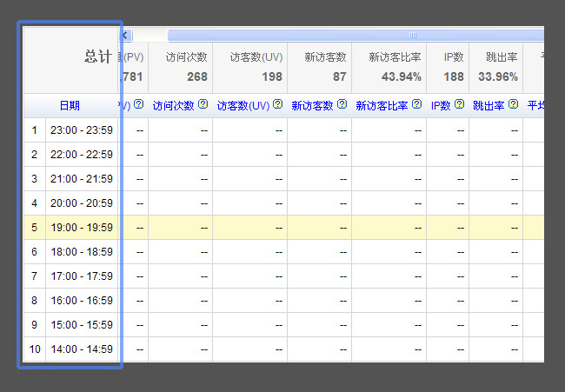Click the scroll-left arrow on horizontal scrollbar
The width and height of the screenshot is (565, 392).
[125, 36]
